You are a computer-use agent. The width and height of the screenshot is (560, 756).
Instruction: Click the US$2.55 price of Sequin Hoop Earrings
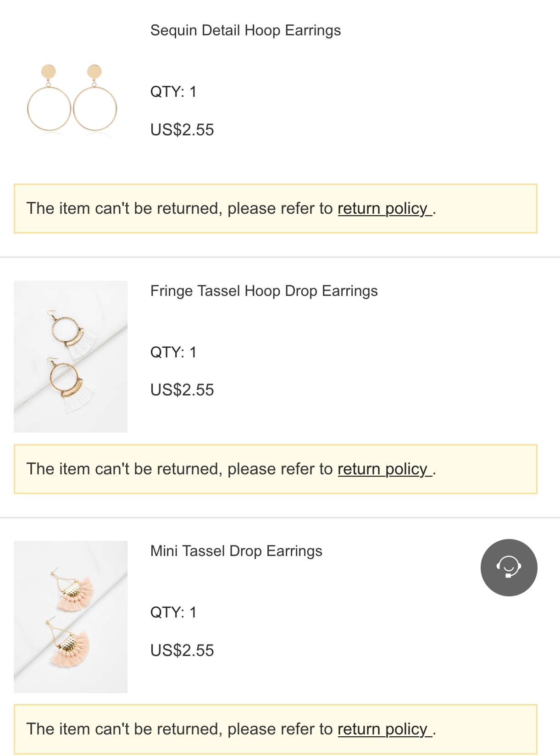182,130
